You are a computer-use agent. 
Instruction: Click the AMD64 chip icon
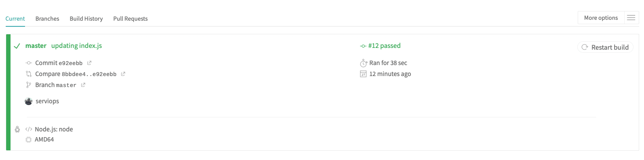coord(29,140)
